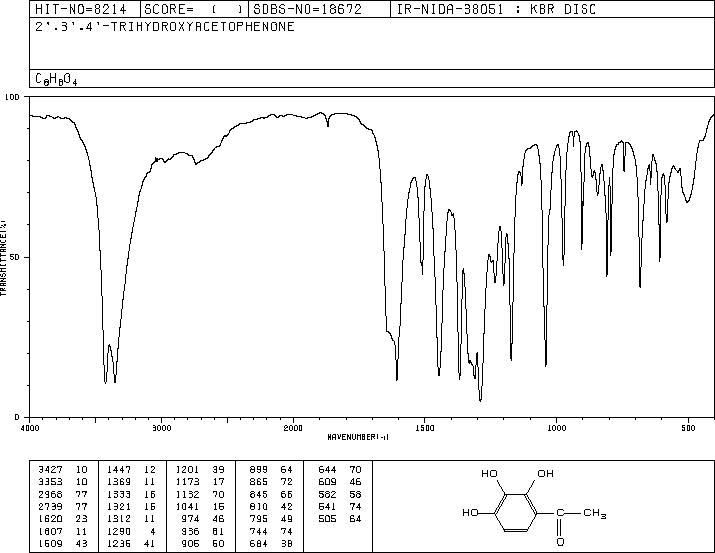Screen dimensions: 715x553
Task: Select peak table entry 1321
Action: (119, 506)
